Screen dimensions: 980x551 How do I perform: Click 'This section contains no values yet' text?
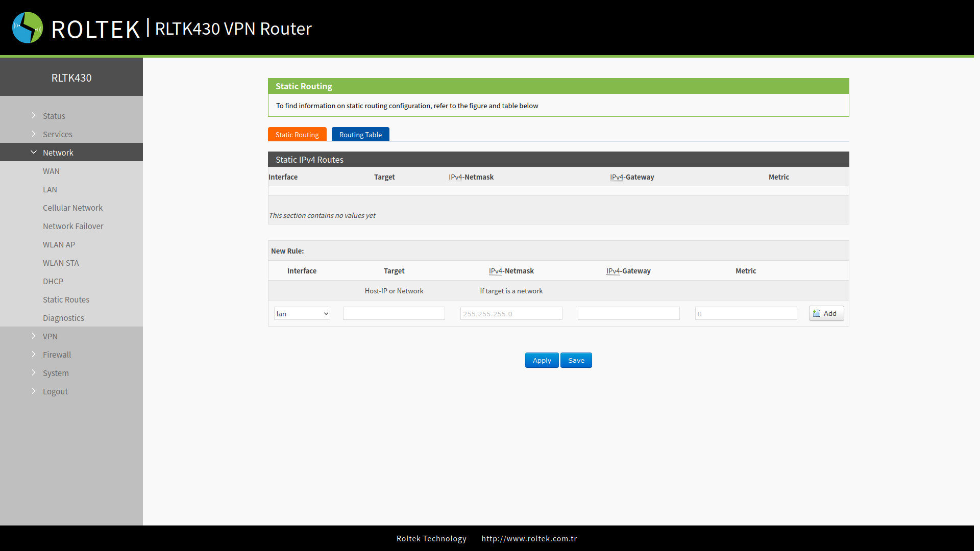(322, 215)
